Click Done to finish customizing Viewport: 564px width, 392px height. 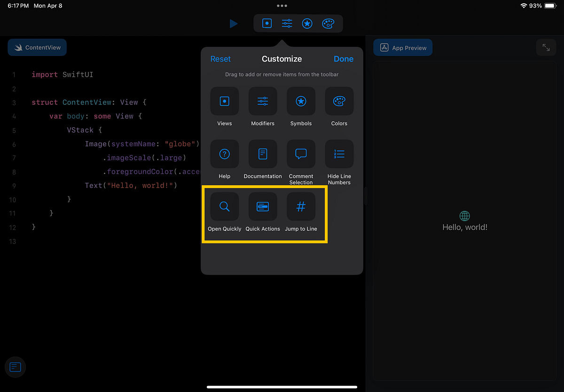pyautogui.click(x=344, y=59)
